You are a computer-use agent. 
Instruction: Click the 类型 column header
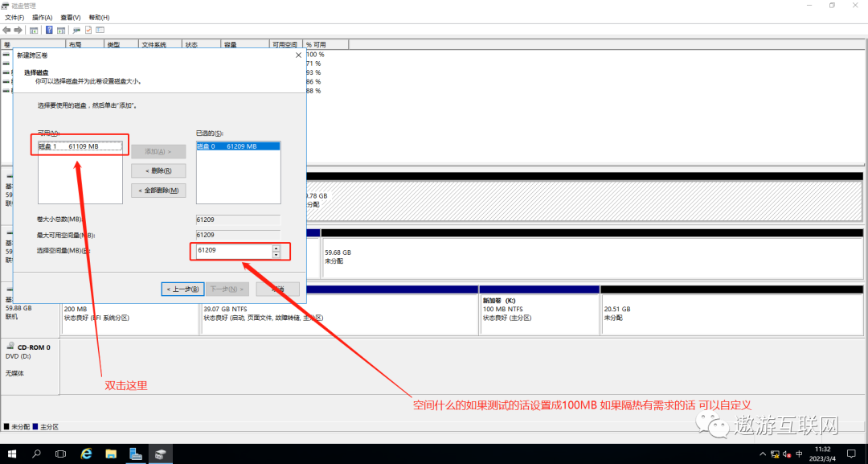121,44
